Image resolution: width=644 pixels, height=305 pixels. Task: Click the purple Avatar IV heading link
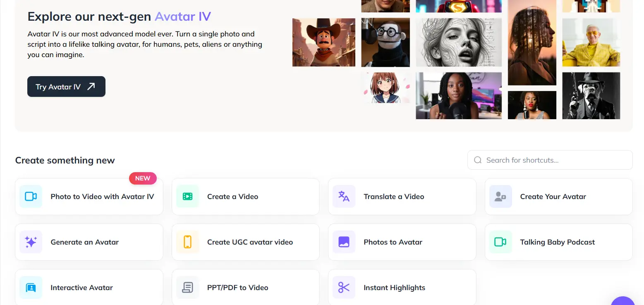coord(183,17)
